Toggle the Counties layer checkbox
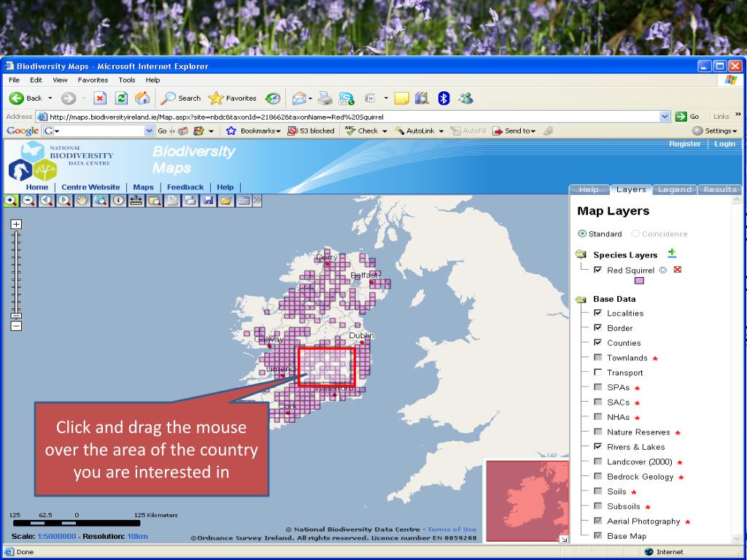 598,343
